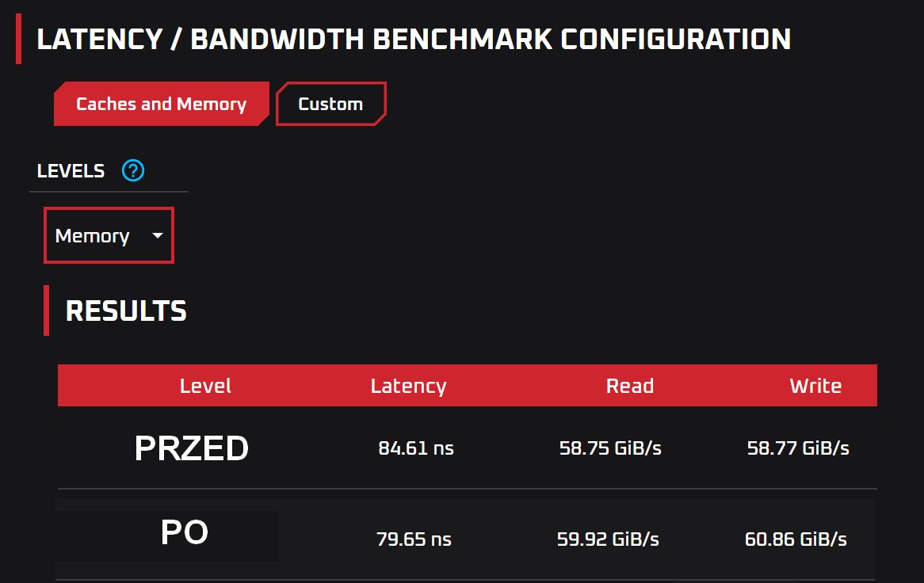Switch to the Custom tab
Viewport: 924px width, 583px height.
(330, 104)
